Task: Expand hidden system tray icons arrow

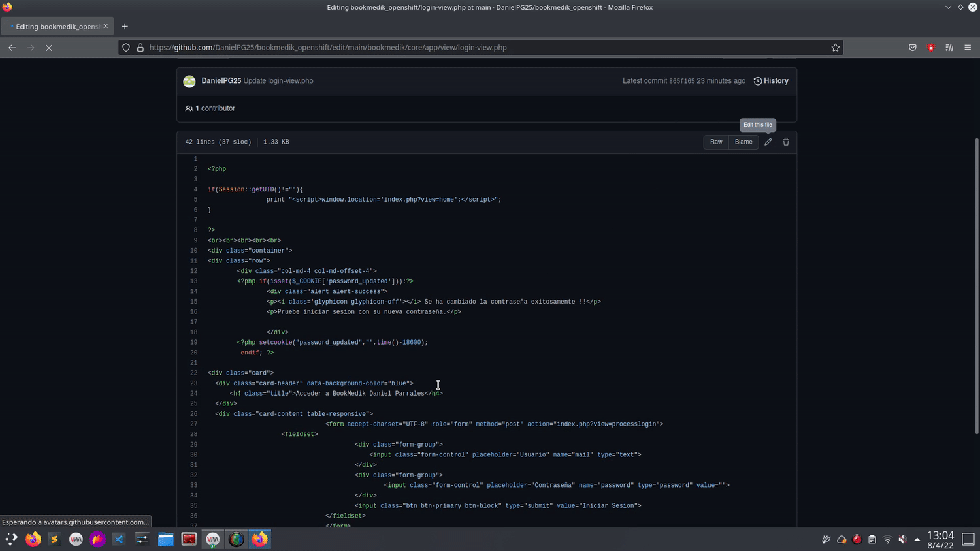Action: (x=917, y=539)
